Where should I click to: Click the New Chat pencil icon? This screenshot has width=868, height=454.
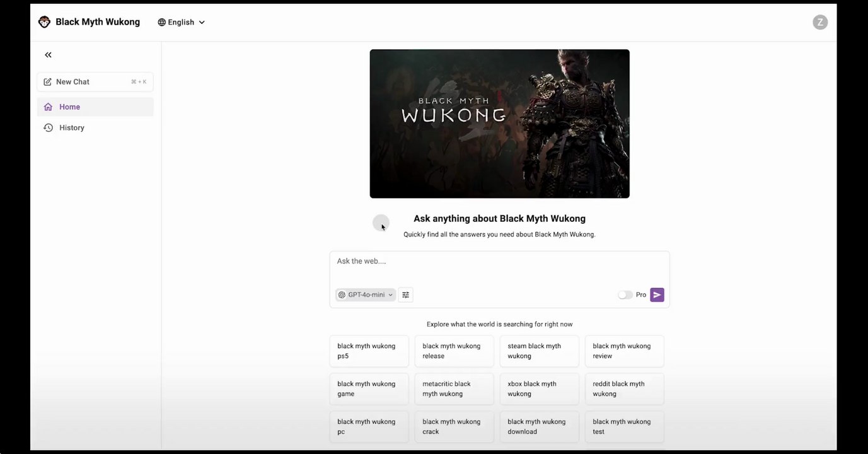(x=47, y=82)
